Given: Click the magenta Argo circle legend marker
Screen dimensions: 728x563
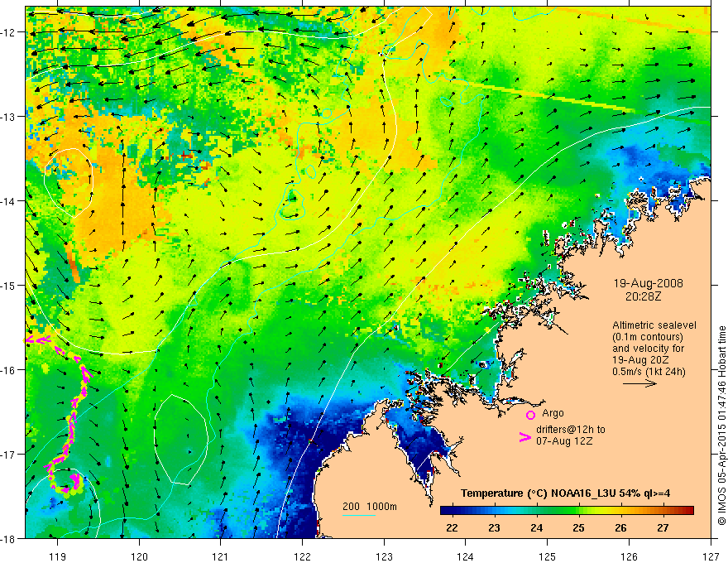Looking at the screenshot, I should click(x=530, y=415).
